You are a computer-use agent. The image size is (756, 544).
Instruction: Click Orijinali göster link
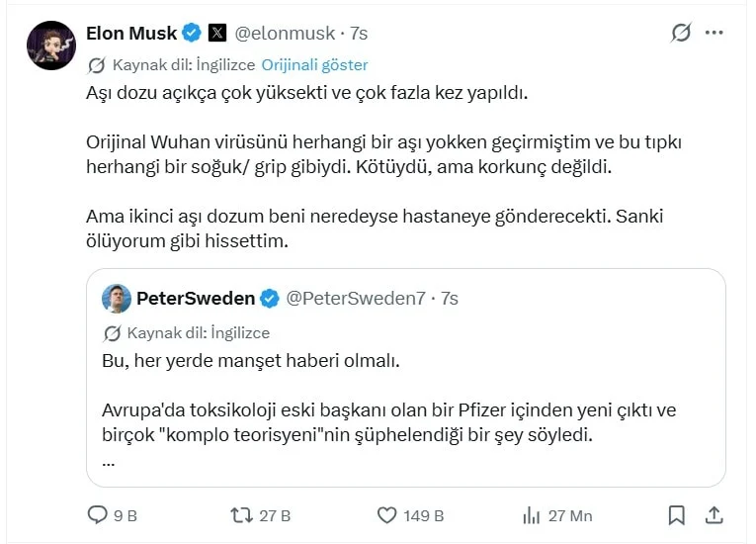tap(314, 65)
